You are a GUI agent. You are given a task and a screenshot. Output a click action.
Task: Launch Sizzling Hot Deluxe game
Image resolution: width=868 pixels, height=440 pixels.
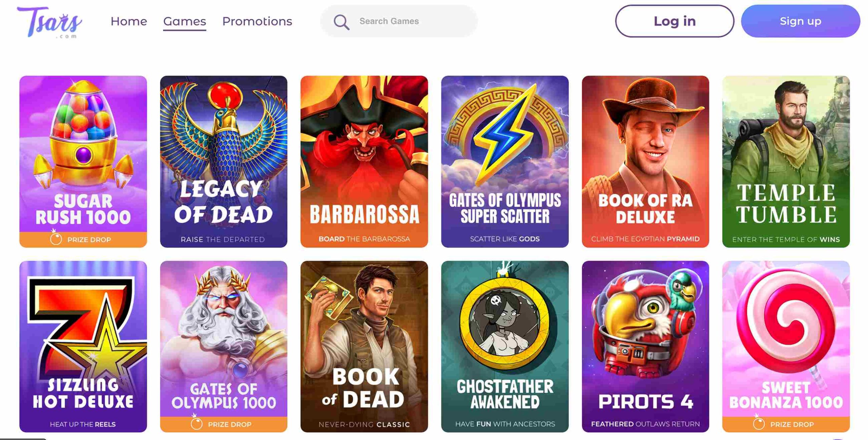[x=83, y=346]
